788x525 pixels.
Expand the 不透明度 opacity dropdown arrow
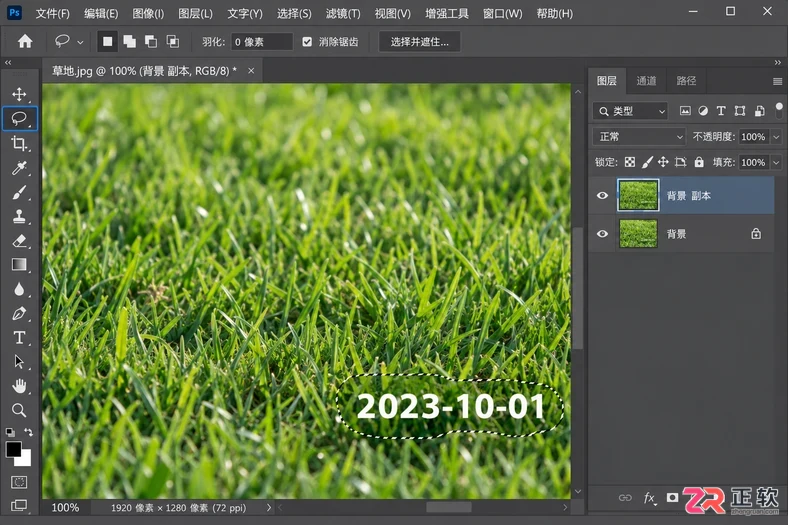point(776,137)
